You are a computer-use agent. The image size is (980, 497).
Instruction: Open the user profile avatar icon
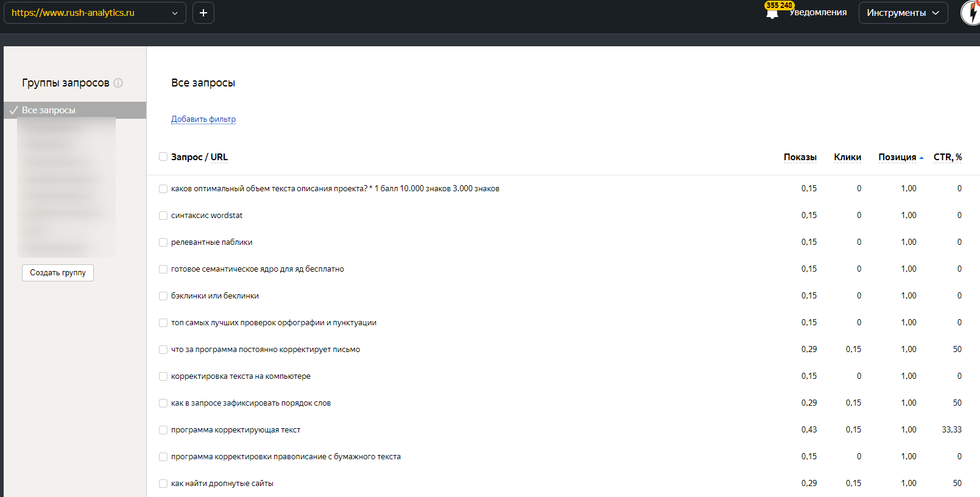[x=971, y=13]
